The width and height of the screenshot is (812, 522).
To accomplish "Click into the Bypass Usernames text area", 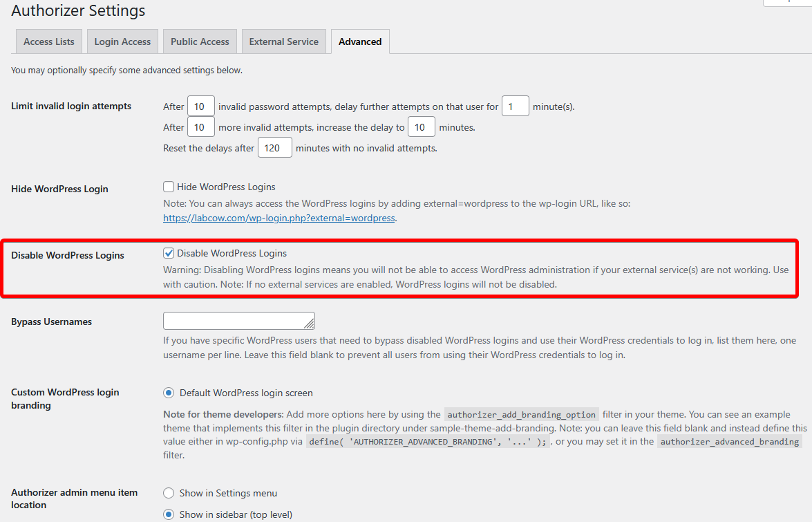I will tap(238, 321).
